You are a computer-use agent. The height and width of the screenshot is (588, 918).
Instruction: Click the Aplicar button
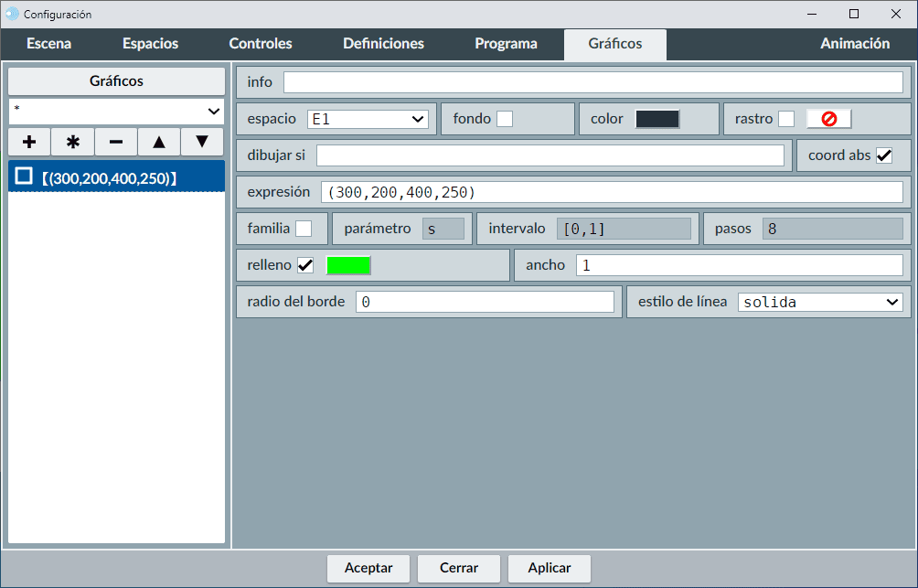(550, 568)
